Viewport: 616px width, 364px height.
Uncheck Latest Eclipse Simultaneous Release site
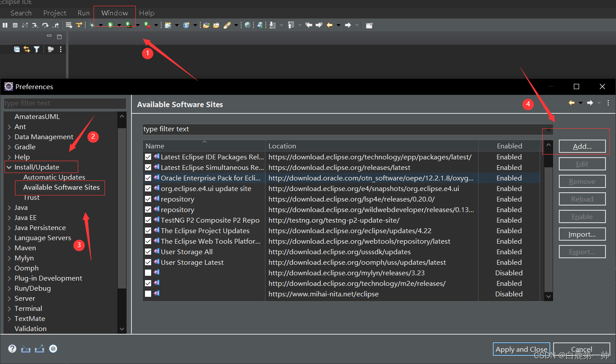[148, 167]
